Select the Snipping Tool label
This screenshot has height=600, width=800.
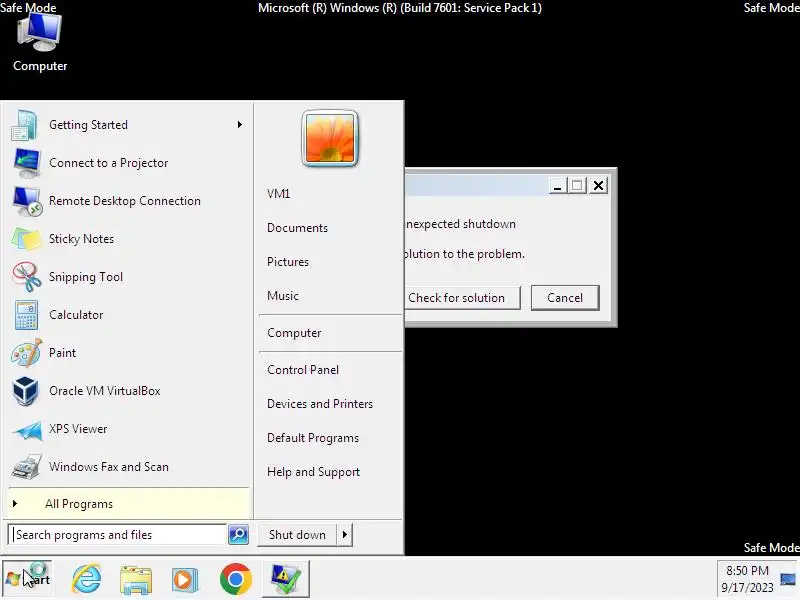pyautogui.click(x=86, y=277)
